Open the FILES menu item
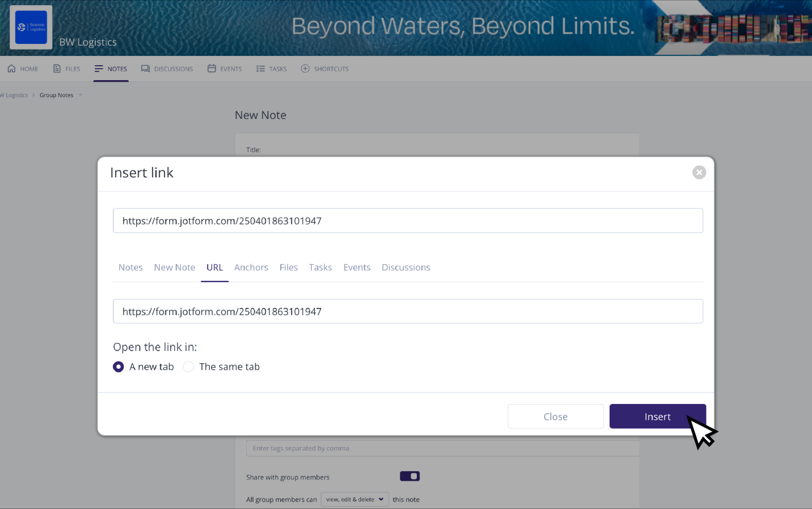Image resolution: width=812 pixels, height=509 pixels. (x=73, y=69)
